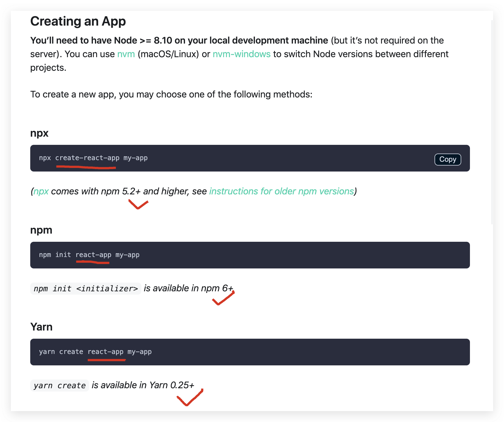Viewport: 504px width, 422px height.
Task: Click the 'npx create-react-app my-app' code line
Action: click(93, 158)
